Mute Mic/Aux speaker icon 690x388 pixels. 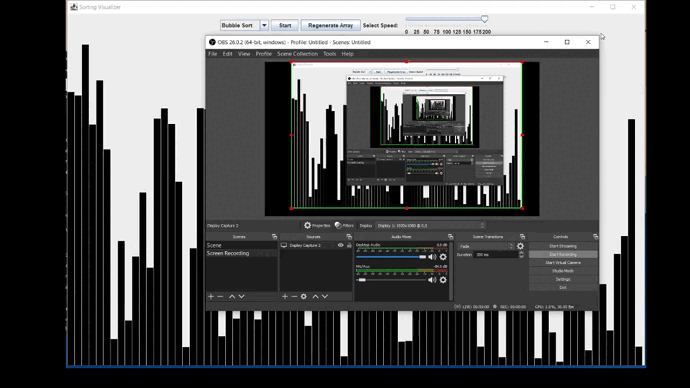click(x=433, y=280)
